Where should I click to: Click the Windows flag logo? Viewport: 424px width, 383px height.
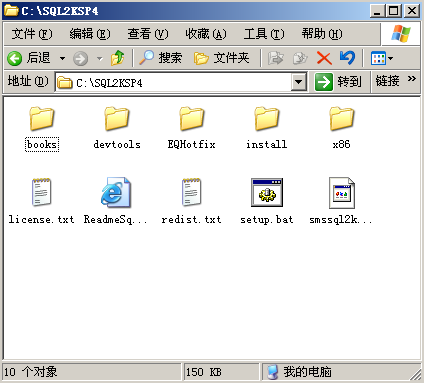point(401,34)
